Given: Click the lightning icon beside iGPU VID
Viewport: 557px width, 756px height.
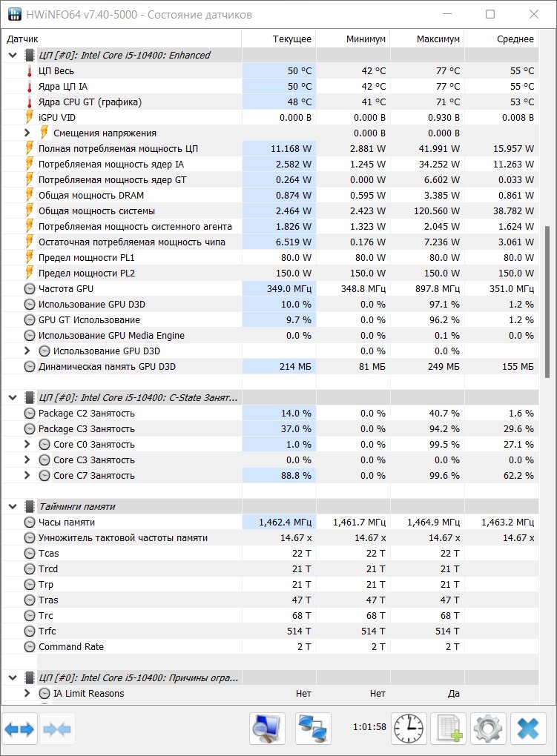Looking at the screenshot, I should (30, 117).
